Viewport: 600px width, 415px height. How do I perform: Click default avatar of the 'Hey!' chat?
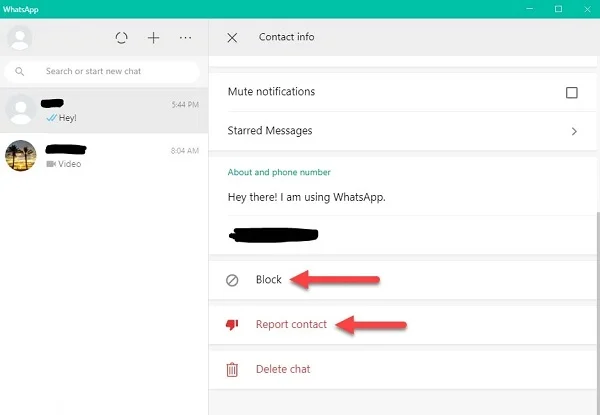(21, 110)
